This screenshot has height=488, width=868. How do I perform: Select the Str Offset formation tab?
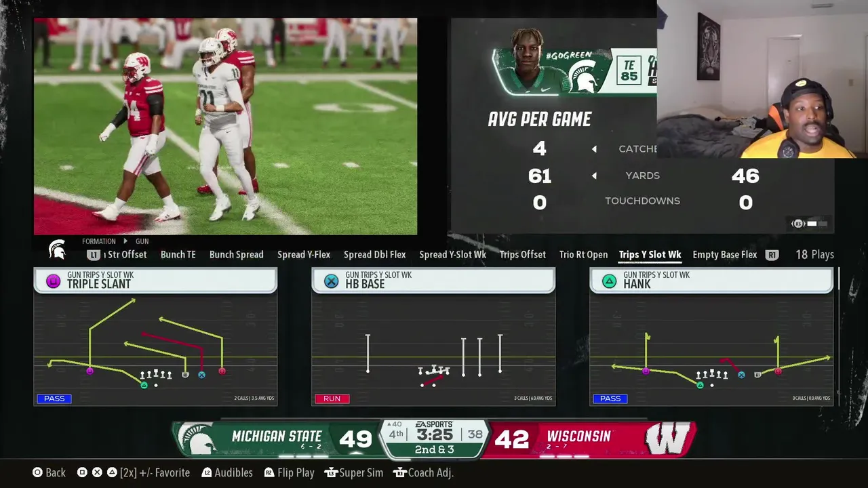pyautogui.click(x=127, y=255)
